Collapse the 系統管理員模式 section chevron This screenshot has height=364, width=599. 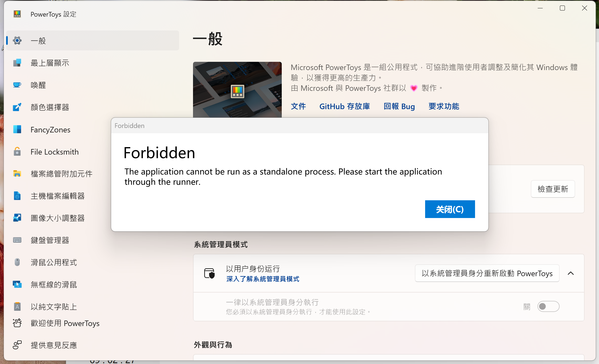571,273
